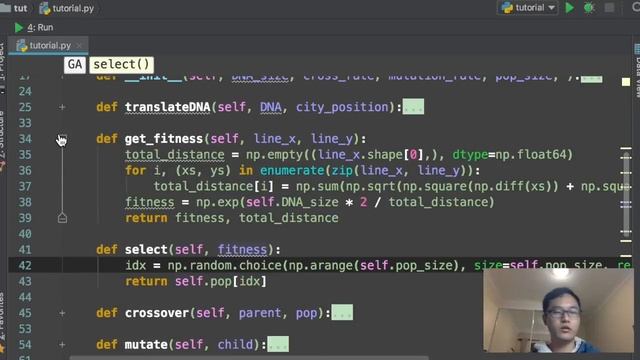Run the tutorial configuration with green play button
The image size is (640, 360).
click(569, 8)
